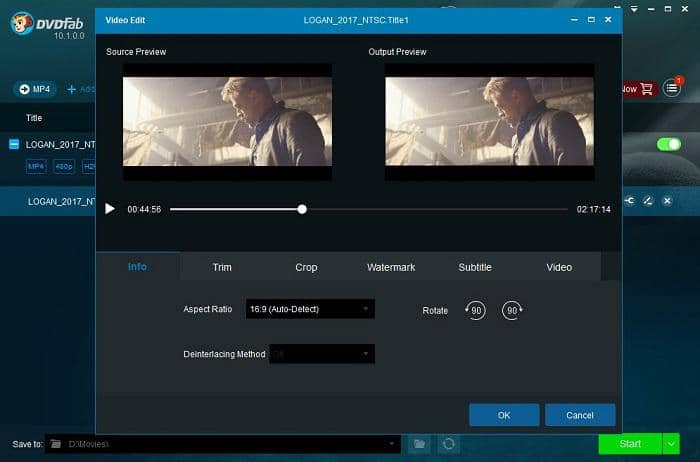Screen dimensions: 700x462
Task: Play the video preview
Action: [x=110, y=209]
